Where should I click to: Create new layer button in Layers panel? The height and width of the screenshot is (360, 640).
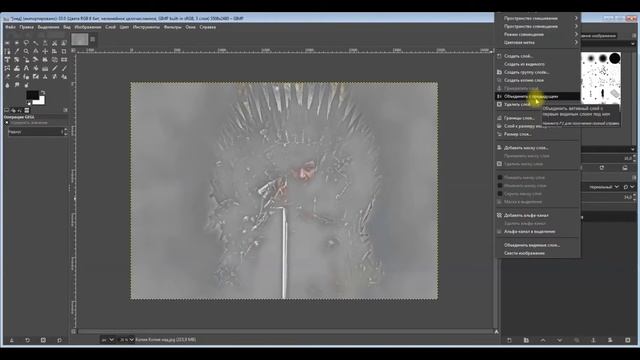[509, 340]
